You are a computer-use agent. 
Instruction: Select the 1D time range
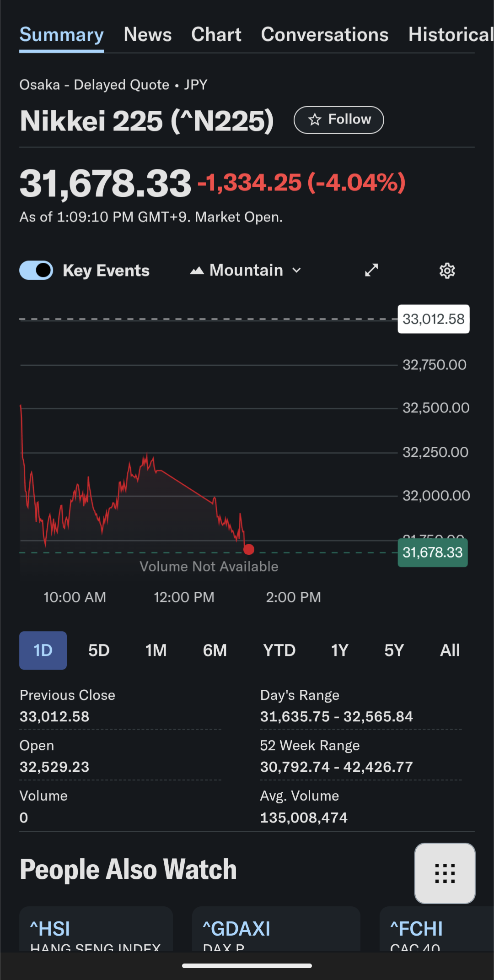point(43,650)
